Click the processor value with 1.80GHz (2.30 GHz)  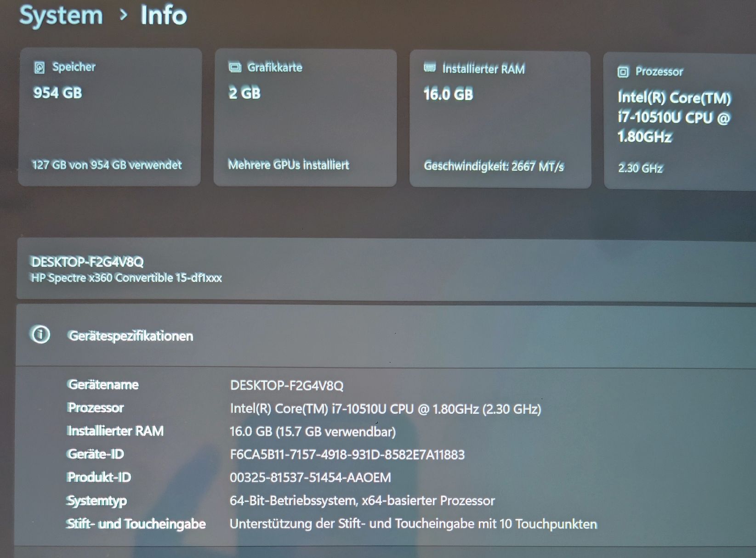(386, 409)
